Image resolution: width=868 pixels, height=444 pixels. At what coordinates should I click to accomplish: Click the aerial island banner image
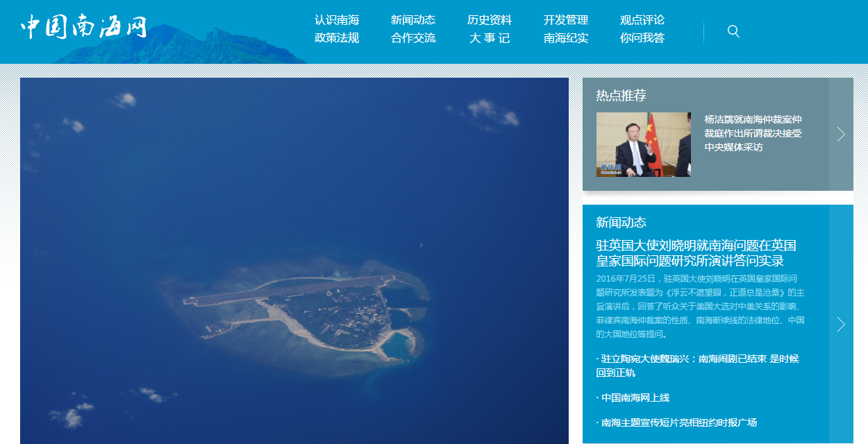point(294,260)
